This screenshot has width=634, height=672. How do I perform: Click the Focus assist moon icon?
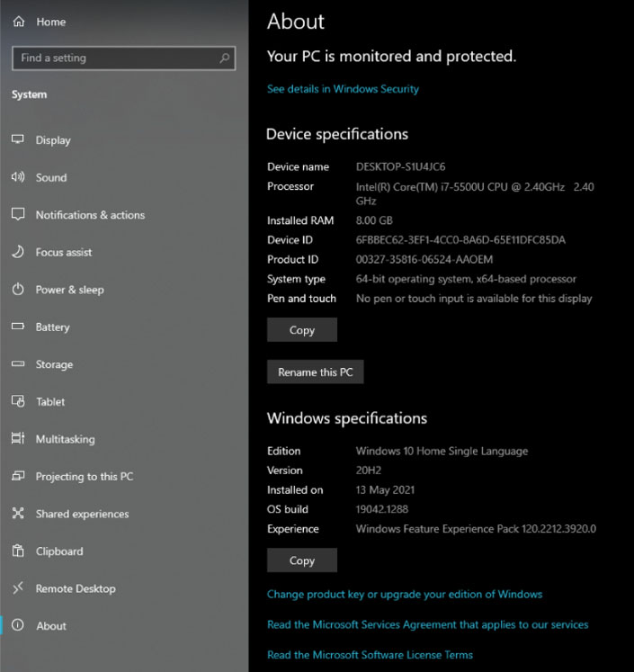pyautogui.click(x=18, y=252)
